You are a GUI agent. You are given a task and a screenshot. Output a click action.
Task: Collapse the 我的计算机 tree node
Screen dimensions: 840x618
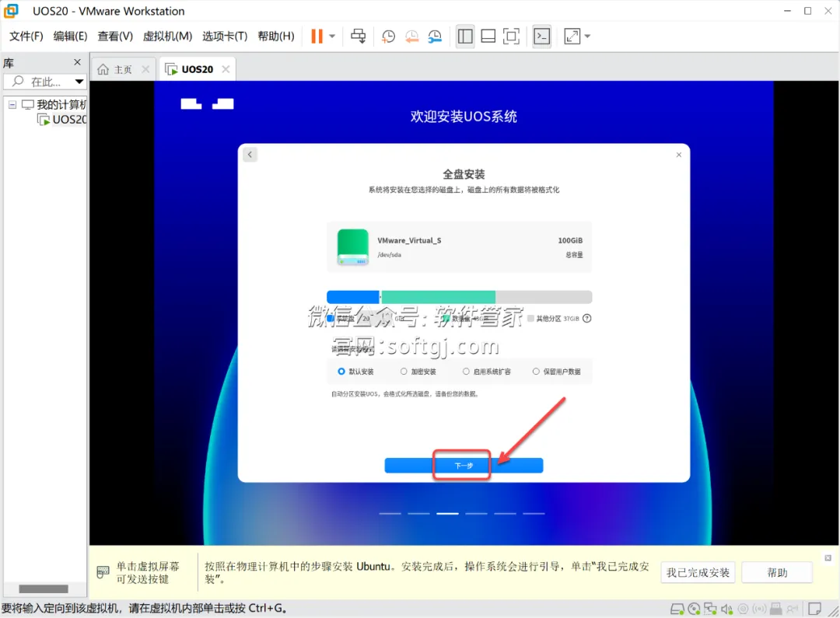(x=12, y=105)
